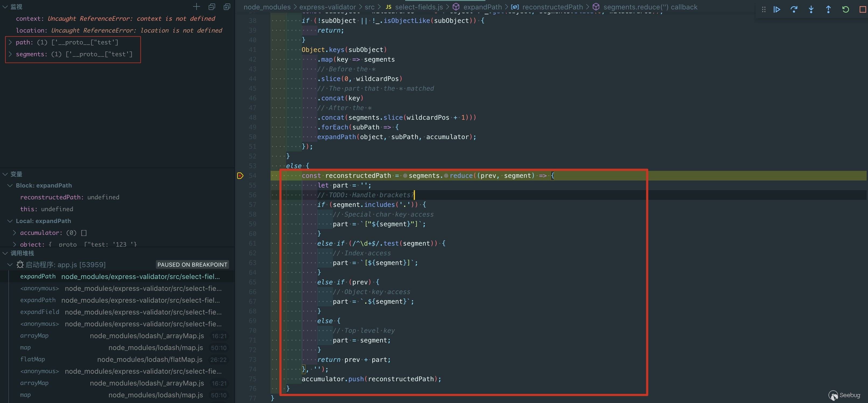
Task: Grab the debug toolbar drag handle
Action: (x=764, y=9)
